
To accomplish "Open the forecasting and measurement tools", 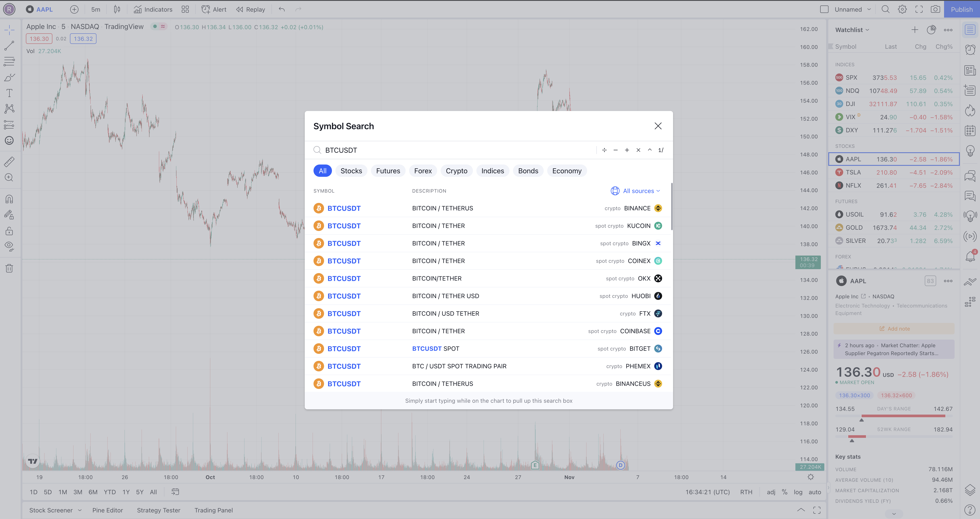I will [9, 125].
